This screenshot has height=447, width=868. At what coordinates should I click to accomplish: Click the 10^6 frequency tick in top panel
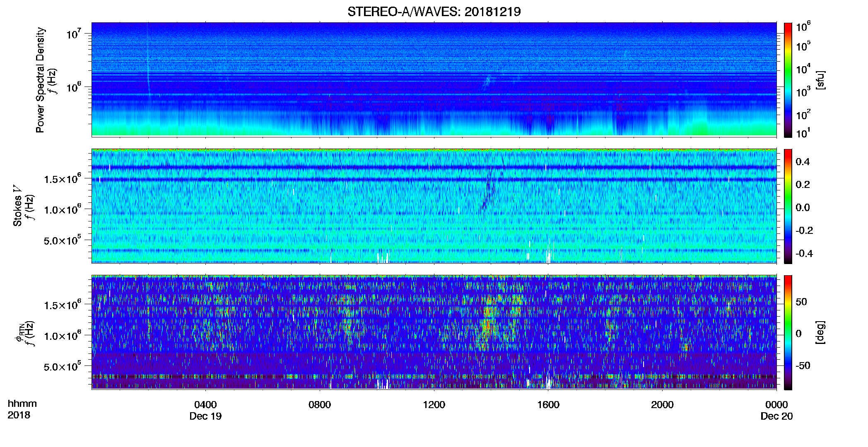(73, 87)
